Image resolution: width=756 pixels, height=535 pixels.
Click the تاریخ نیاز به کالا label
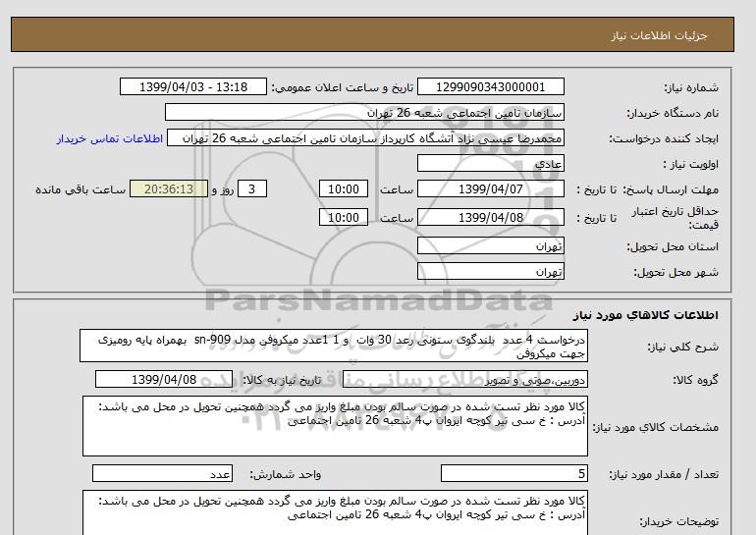pos(281,380)
